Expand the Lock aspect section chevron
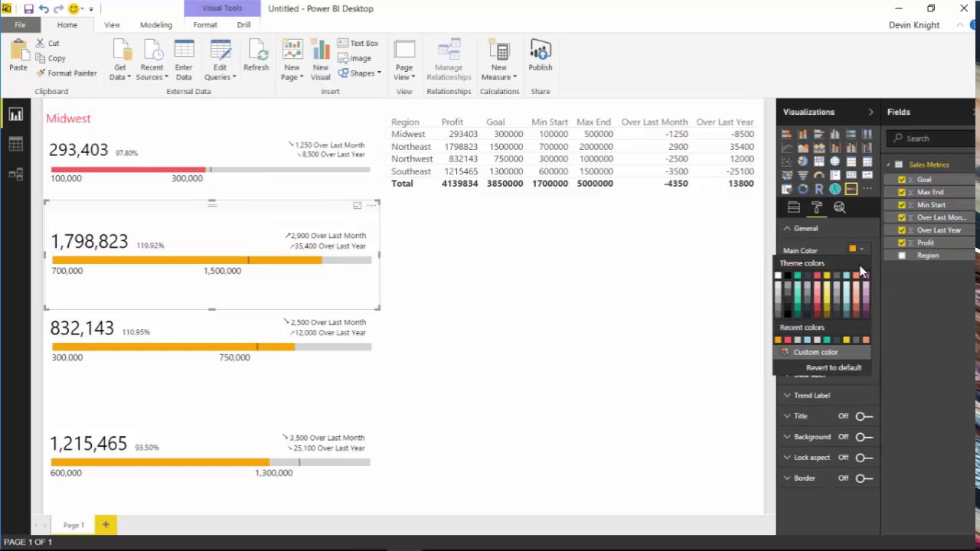 click(787, 458)
